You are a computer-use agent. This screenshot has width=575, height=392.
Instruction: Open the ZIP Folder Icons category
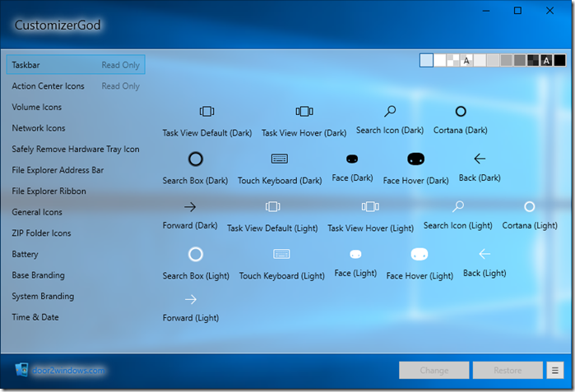[x=76, y=233]
